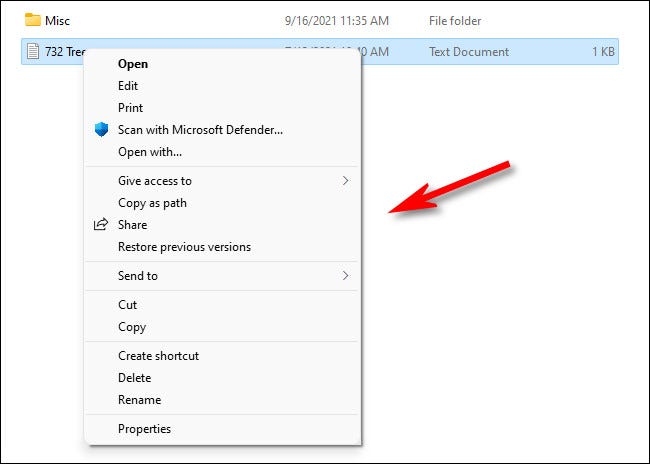This screenshot has height=464, width=650.
Task: Select Delete from the context menu
Action: (134, 378)
